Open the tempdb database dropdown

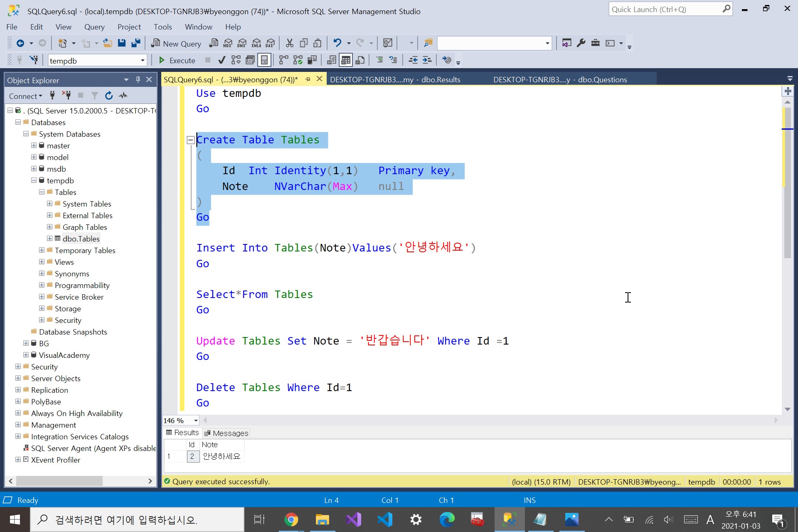click(143, 61)
